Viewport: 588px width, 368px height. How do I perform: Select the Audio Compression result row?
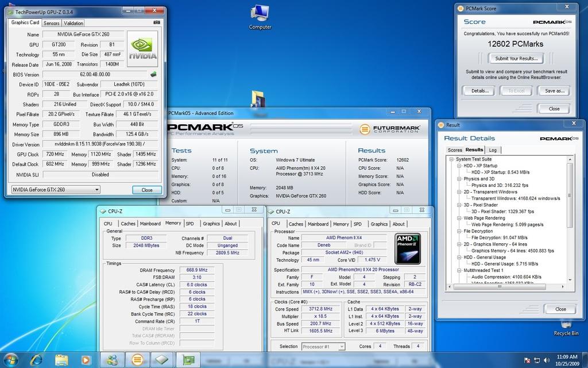506,277
